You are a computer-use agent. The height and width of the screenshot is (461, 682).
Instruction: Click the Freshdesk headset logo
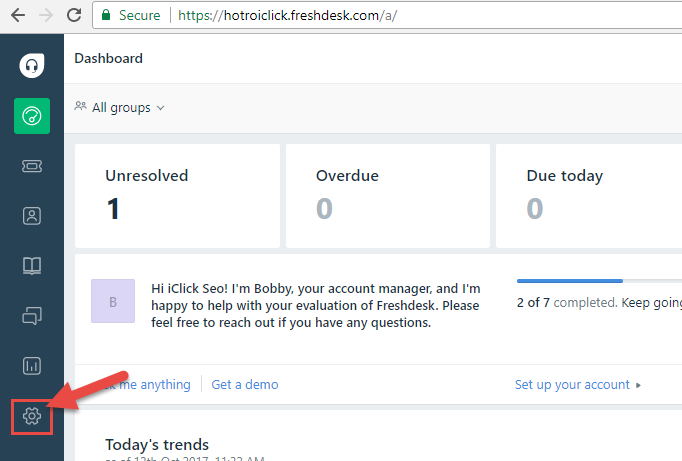click(32, 66)
